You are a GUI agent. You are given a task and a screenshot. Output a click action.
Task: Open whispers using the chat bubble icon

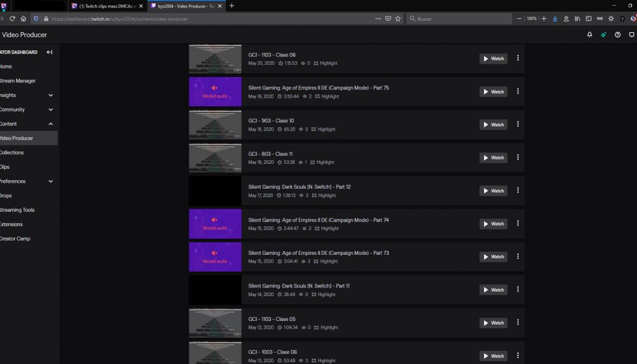click(632, 35)
